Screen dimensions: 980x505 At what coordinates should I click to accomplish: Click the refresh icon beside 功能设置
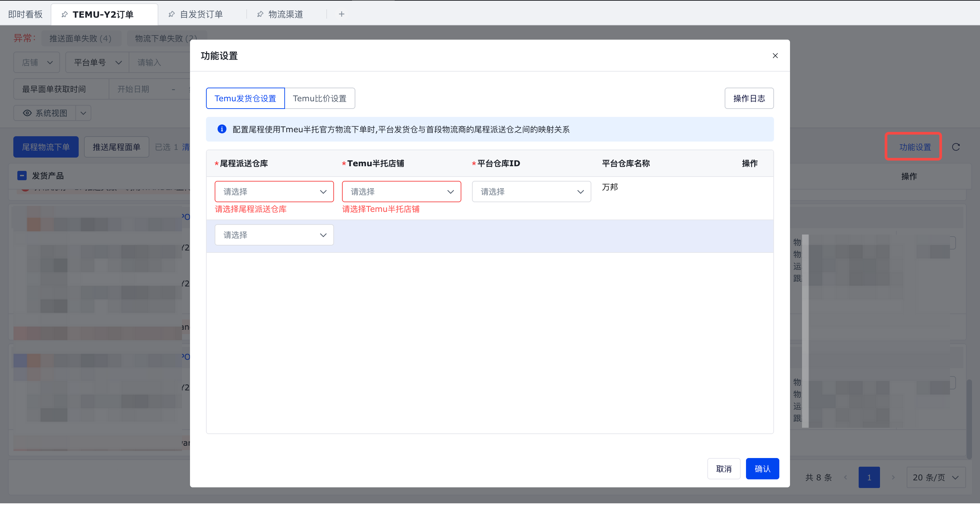[x=956, y=147]
